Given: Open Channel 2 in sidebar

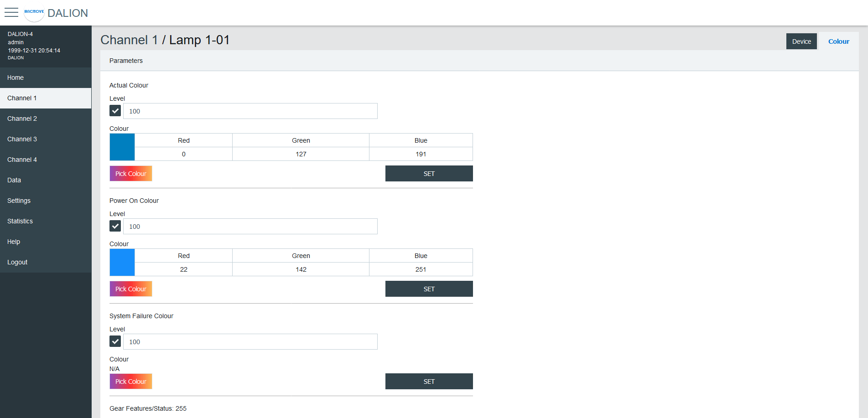Looking at the screenshot, I should point(22,119).
